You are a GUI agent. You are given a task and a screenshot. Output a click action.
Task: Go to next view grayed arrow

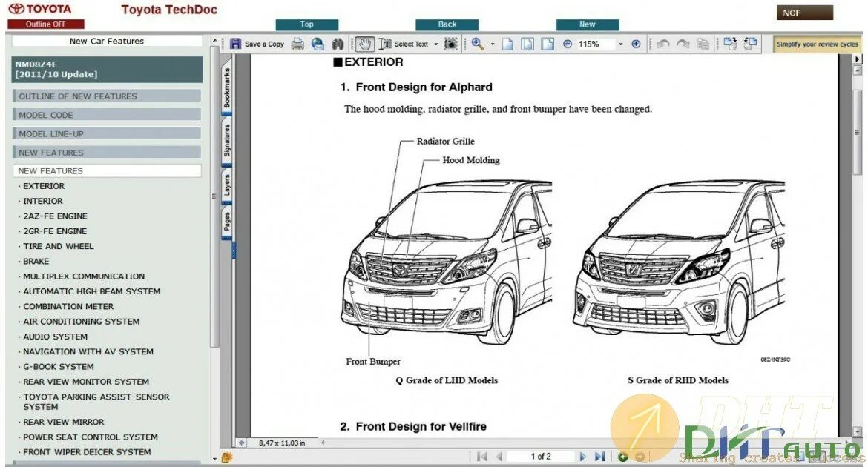click(x=640, y=457)
